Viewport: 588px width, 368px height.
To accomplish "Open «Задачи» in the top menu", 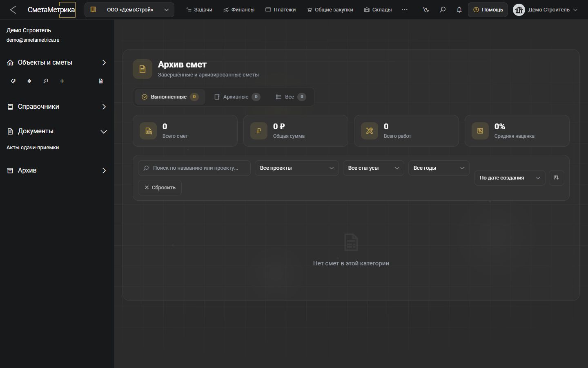I will click(199, 10).
